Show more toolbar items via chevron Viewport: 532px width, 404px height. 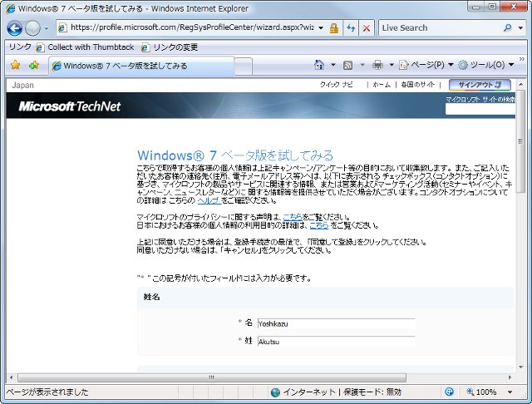[521, 59]
